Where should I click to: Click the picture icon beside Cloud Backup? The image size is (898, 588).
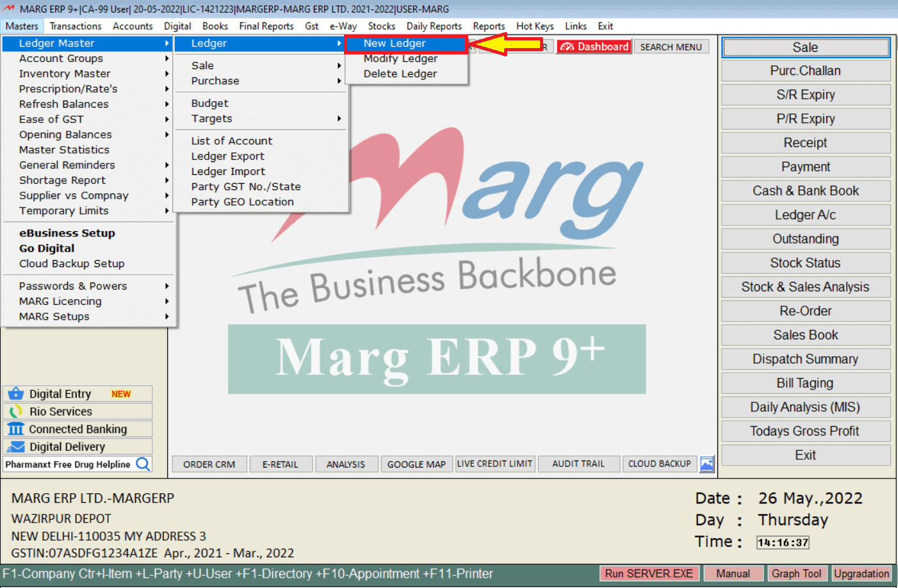pyautogui.click(x=707, y=464)
